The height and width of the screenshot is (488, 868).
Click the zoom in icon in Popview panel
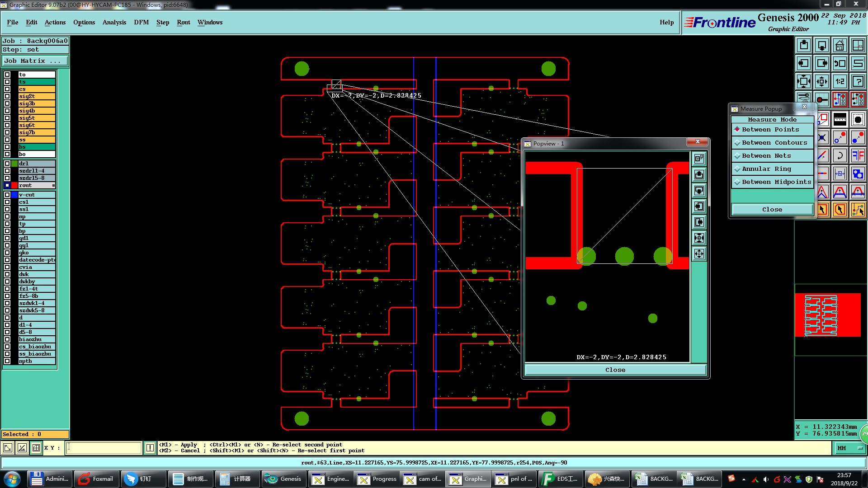coord(699,238)
